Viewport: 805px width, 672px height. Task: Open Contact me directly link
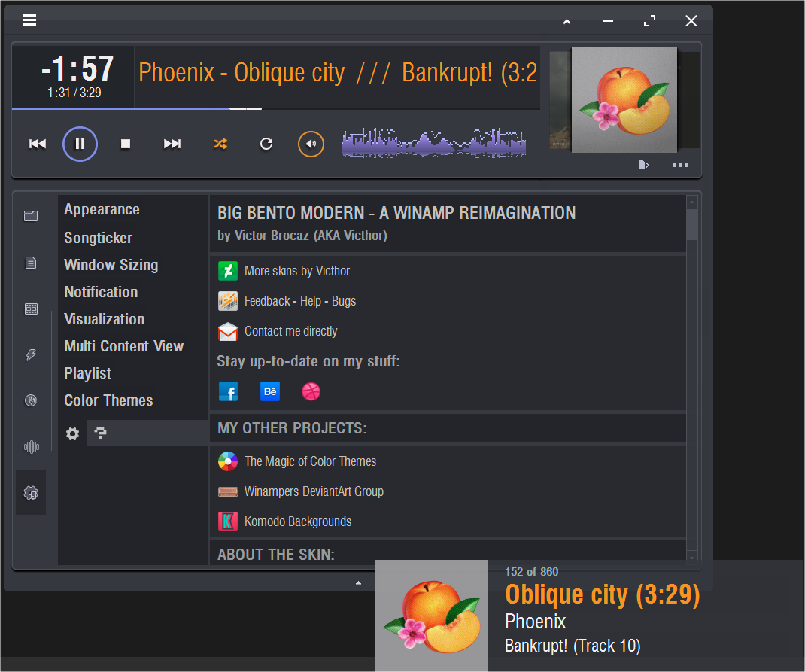(x=291, y=332)
